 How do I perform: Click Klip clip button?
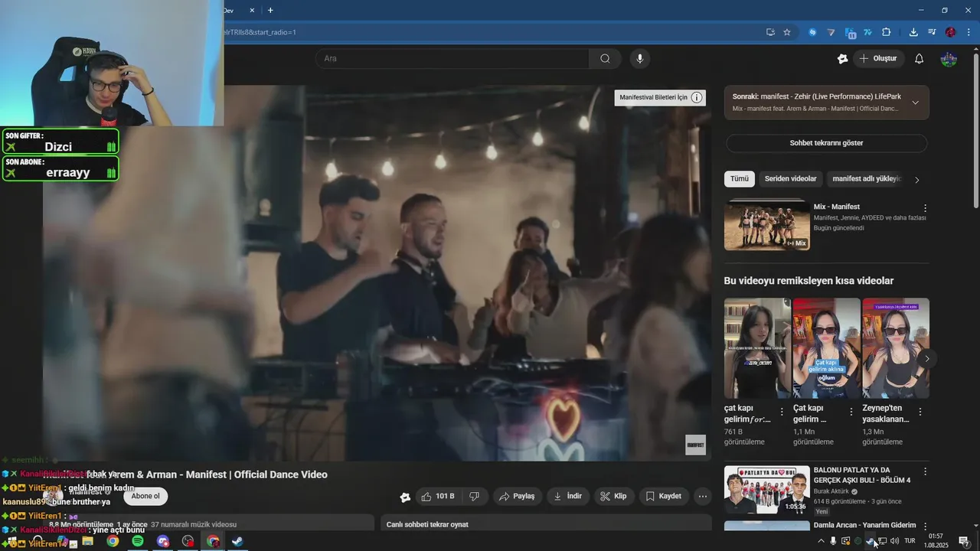coord(613,497)
